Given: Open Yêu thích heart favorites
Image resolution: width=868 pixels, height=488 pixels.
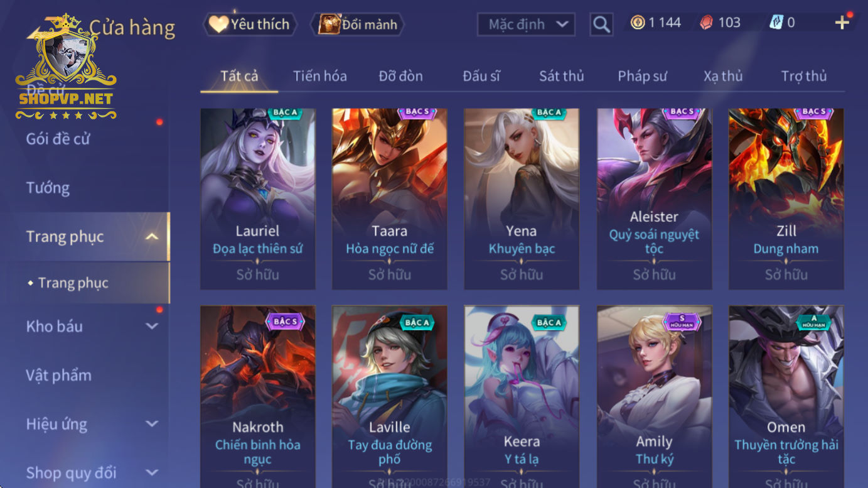Looking at the screenshot, I should coord(250,24).
